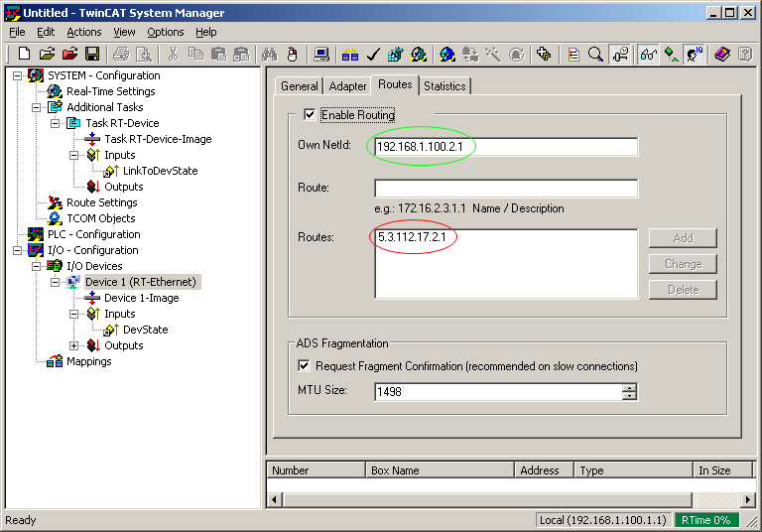Collapse the Additional Tasks node
Viewport: 762px width, 532px height.
37,107
